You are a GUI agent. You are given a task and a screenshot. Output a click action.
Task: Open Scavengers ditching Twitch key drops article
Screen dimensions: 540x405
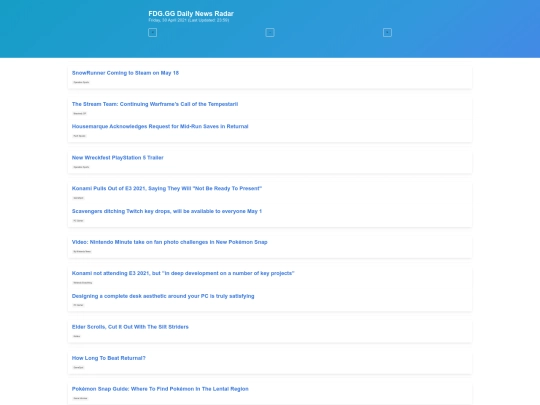[x=167, y=211]
